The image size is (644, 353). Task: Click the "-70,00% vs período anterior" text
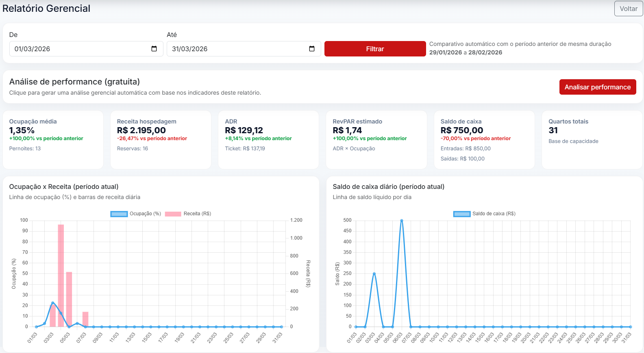pos(476,139)
